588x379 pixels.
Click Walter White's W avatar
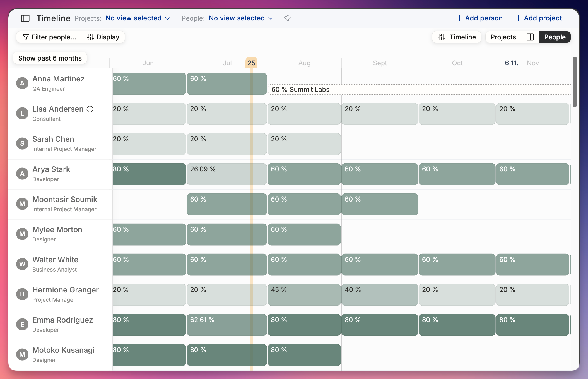[x=22, y=264]
